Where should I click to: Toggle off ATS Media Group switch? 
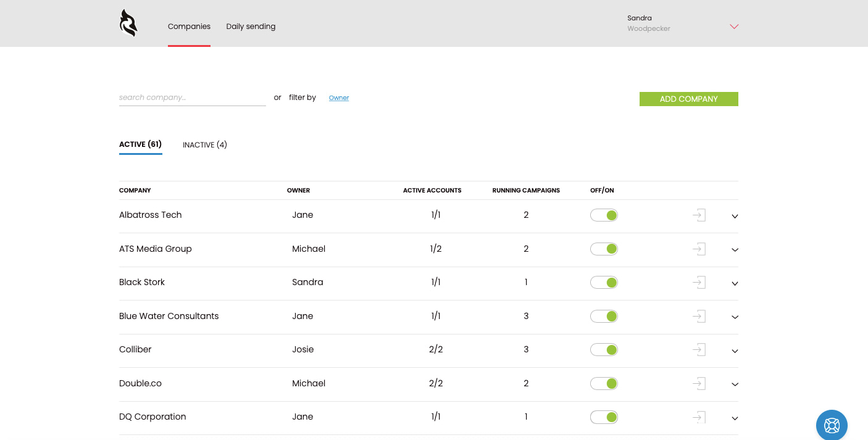(604, 249)
